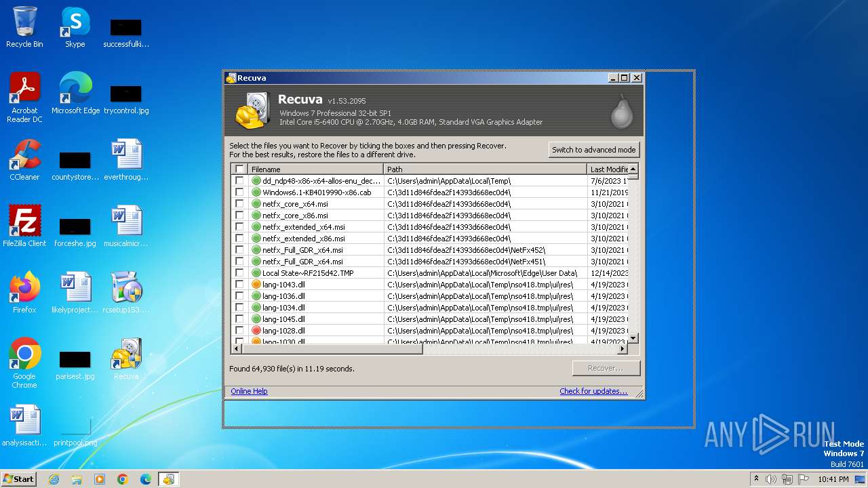868x488 pixels.
Task: Tick checkbox for netfx_extended_x64.msi
Action: click(239, 227)
